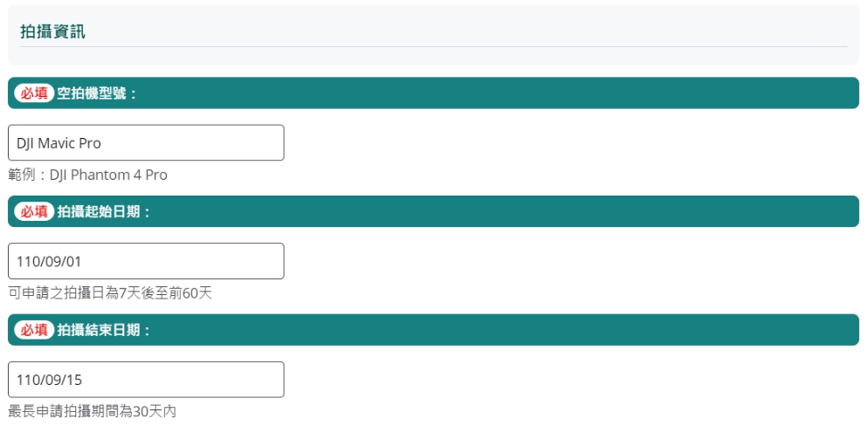The height and width of the screenshot is (426, 868).
Task: Click the 必填 badge beside 空拍機型號
Action: (34, 93)
